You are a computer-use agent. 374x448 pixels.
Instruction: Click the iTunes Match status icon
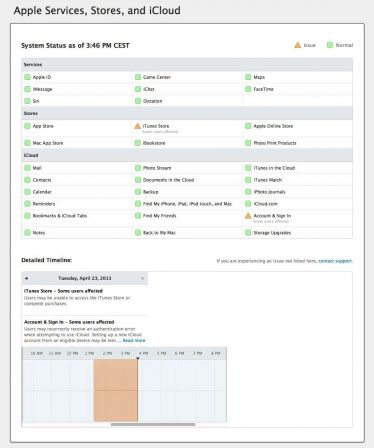(x=248, y=180)
